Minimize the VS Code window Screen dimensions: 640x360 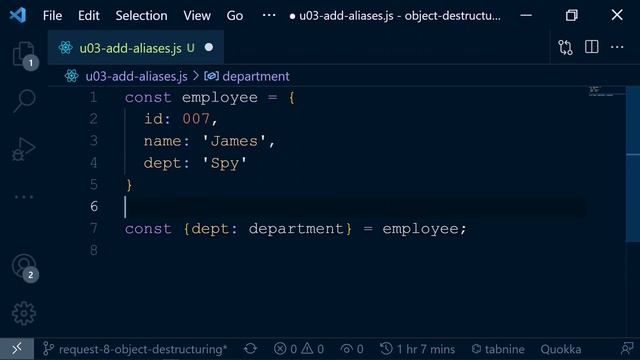pos(526,16)
